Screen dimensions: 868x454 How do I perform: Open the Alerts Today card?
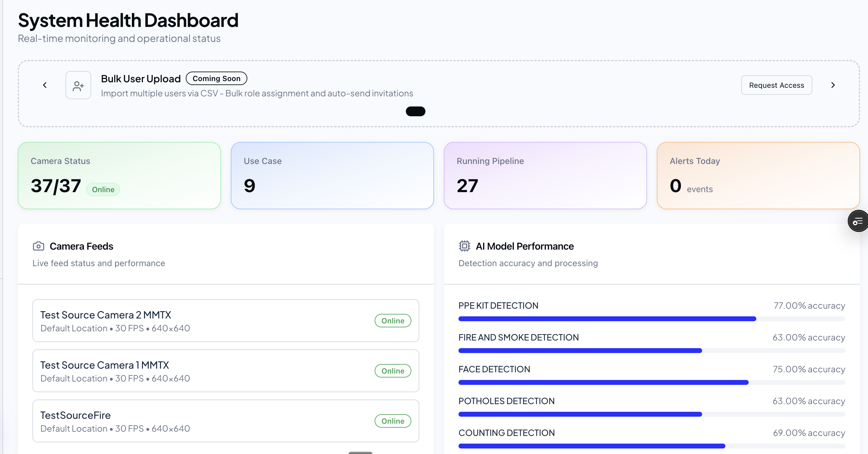[x=758, y=176]
